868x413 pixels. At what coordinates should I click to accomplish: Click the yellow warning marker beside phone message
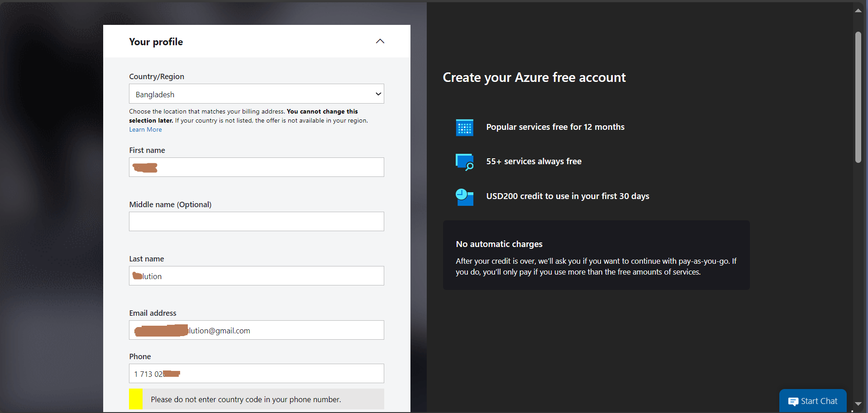point(136,399)
